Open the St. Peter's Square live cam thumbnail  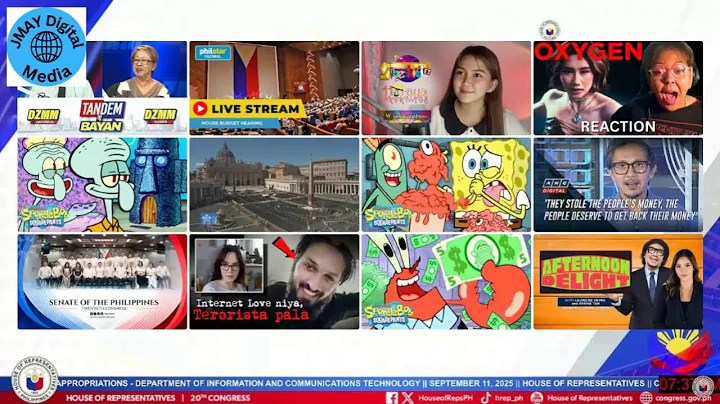coord(274,185)
